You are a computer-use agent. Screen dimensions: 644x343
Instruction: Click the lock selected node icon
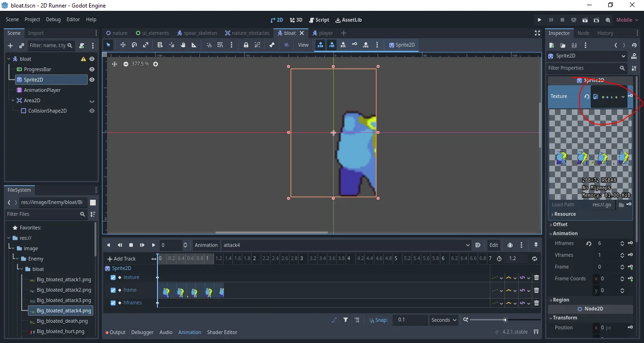[246, 45]
